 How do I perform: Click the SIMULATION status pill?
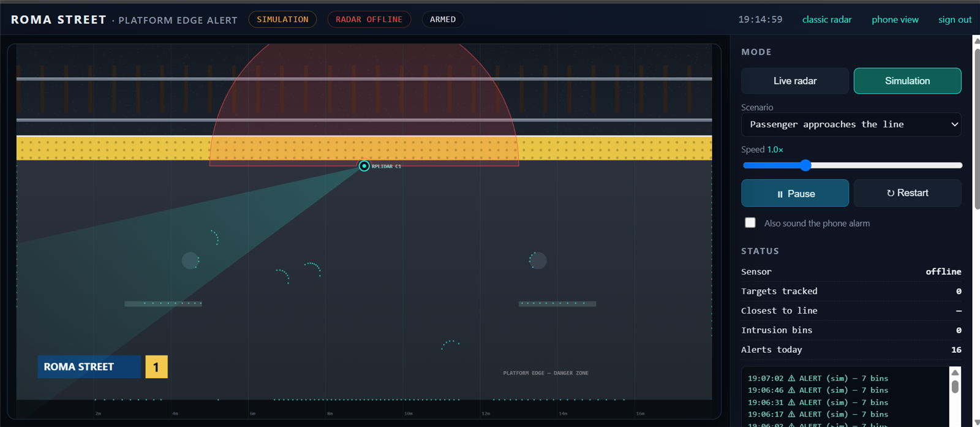click(x=282, y=20)
